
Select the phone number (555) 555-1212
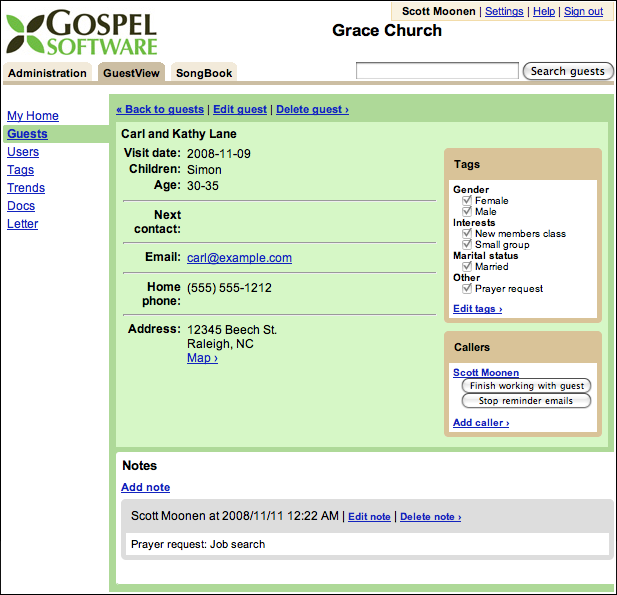click(x=229, y=288)
